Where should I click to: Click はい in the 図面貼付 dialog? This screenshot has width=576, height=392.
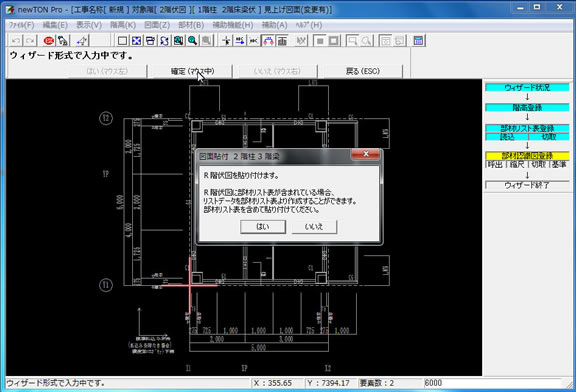click(263, 227)
